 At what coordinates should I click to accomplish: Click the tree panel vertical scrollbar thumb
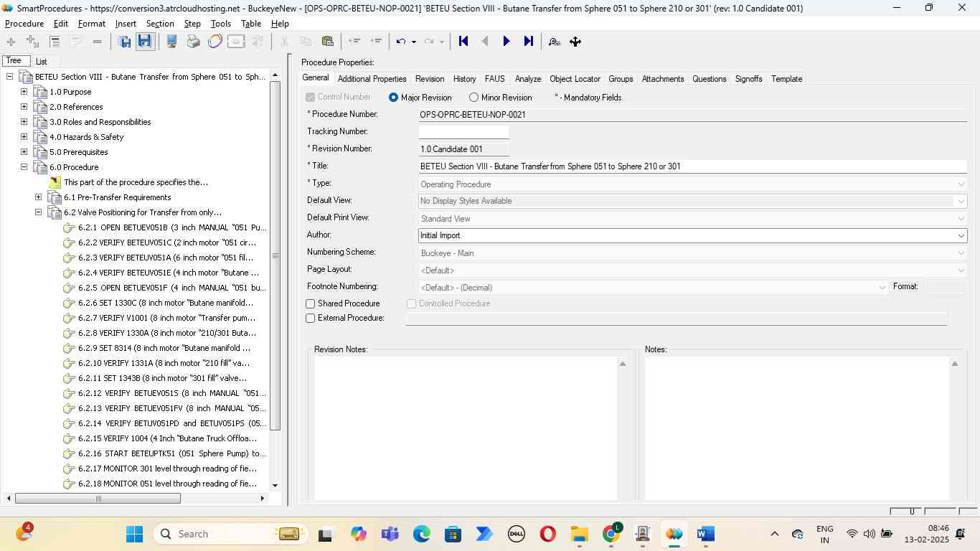pos(275,256)
